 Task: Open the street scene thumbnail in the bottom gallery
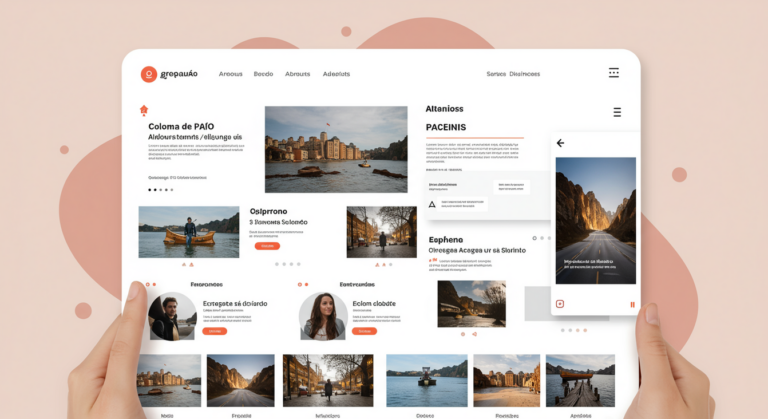[x=328, y=381]
